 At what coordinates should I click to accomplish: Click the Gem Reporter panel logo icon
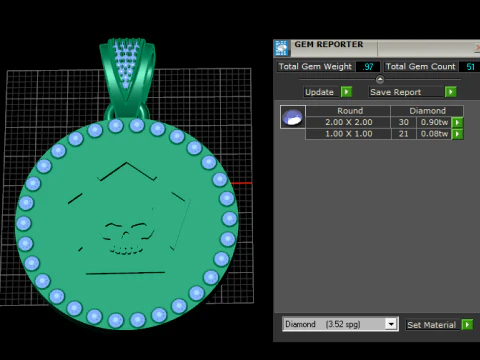pos(282,48)
